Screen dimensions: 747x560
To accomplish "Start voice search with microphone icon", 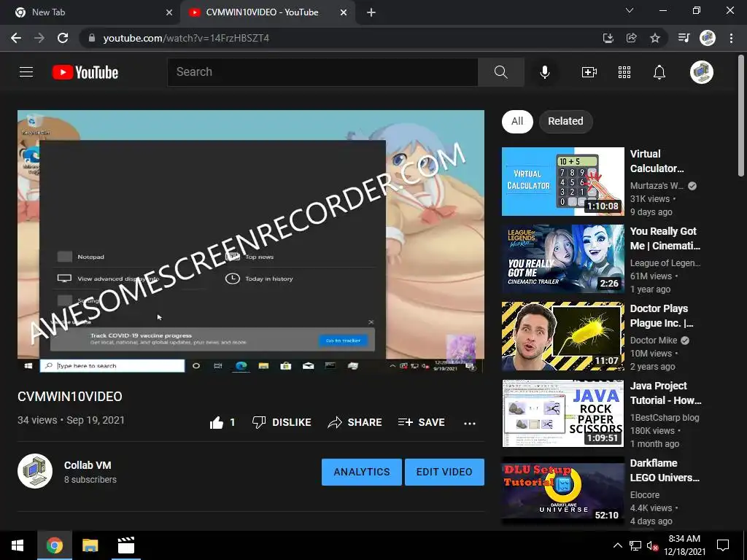I will click(544, 72).
